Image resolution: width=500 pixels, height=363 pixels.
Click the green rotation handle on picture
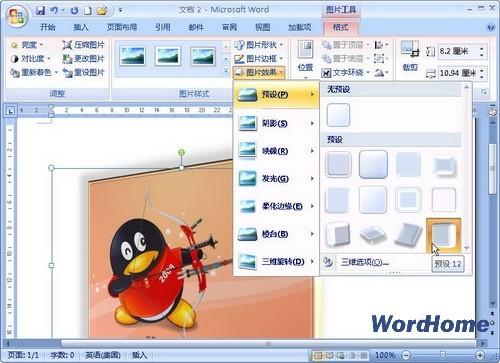click(x=182, y=153)
